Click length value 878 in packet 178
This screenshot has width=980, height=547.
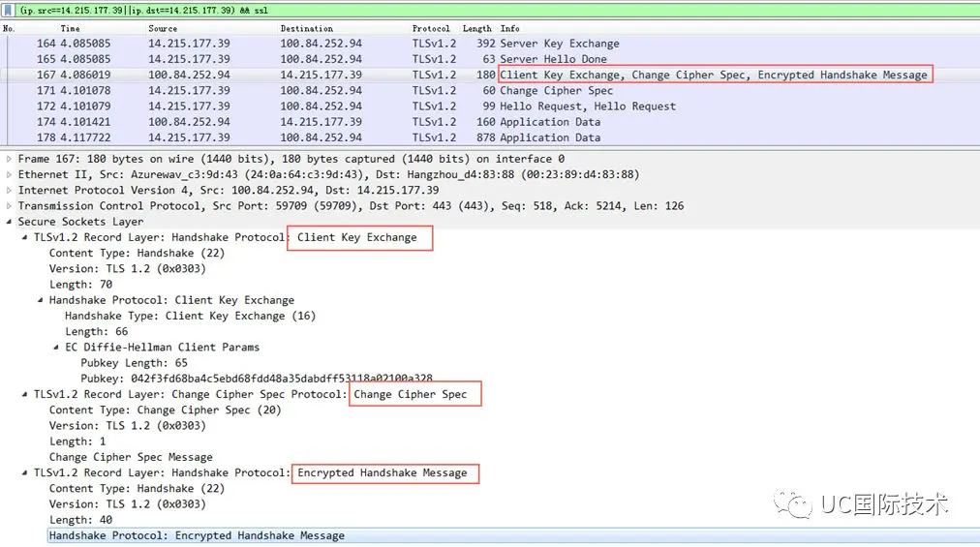pos(485,137)
